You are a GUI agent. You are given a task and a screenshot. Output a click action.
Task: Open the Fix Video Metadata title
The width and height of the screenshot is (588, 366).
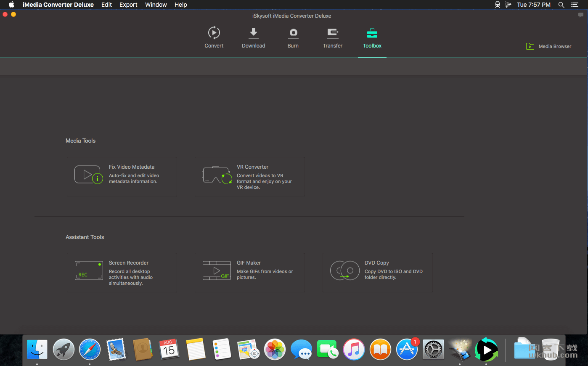[132, 167]
